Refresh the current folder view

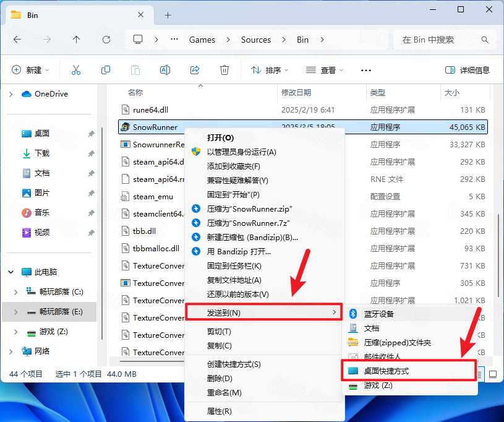pos(106,40)
